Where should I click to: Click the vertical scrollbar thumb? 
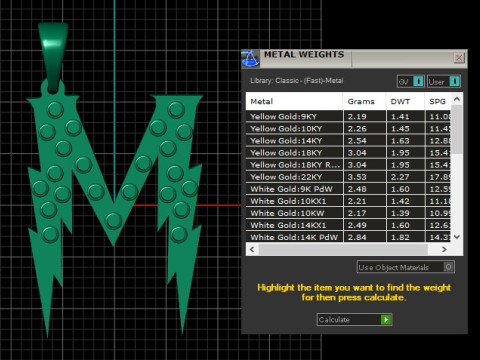(x=457, y=129)
